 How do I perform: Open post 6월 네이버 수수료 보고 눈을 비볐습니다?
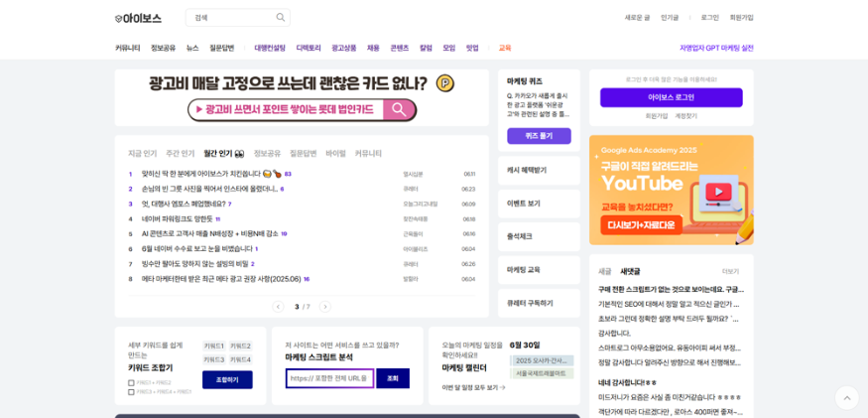[x=197, y=249]
